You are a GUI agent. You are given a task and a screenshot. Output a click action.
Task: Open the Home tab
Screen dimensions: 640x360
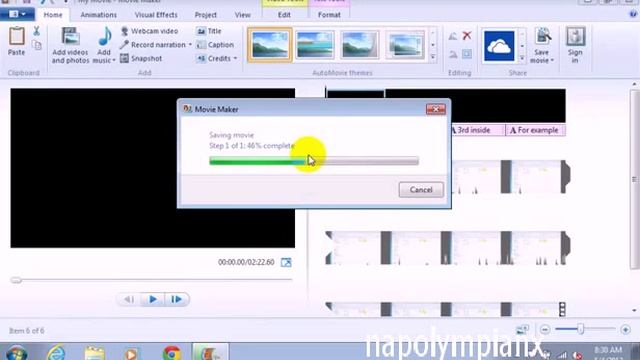pyautogui.click(x=53, y=15)
